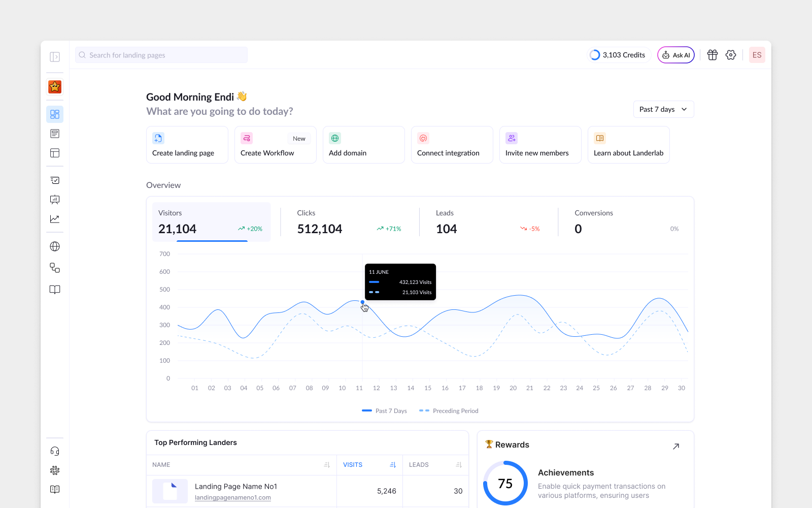Toggle the Preceding Period legend entry
Screen dimensions: 812x508
[449, 410]
